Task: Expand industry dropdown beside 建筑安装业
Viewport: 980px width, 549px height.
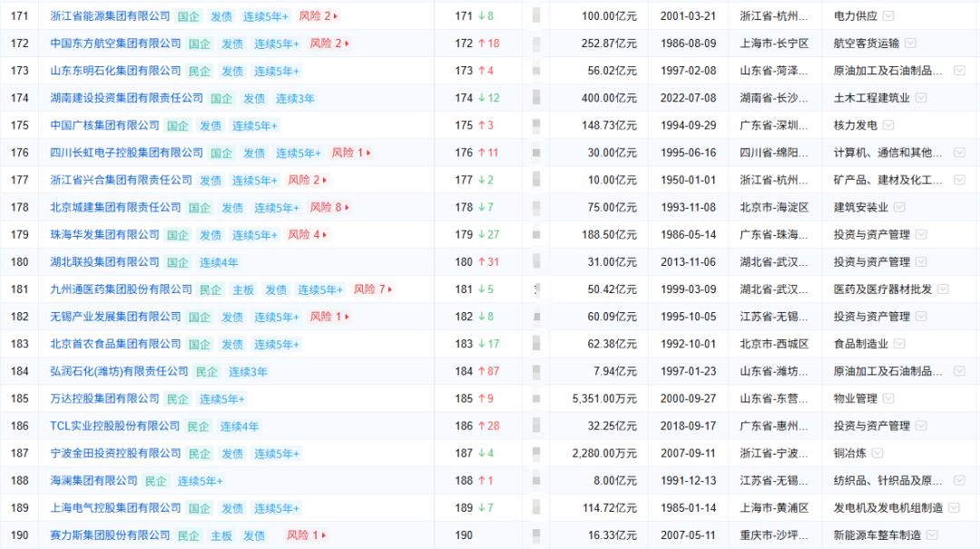Action: pos(898,207)
